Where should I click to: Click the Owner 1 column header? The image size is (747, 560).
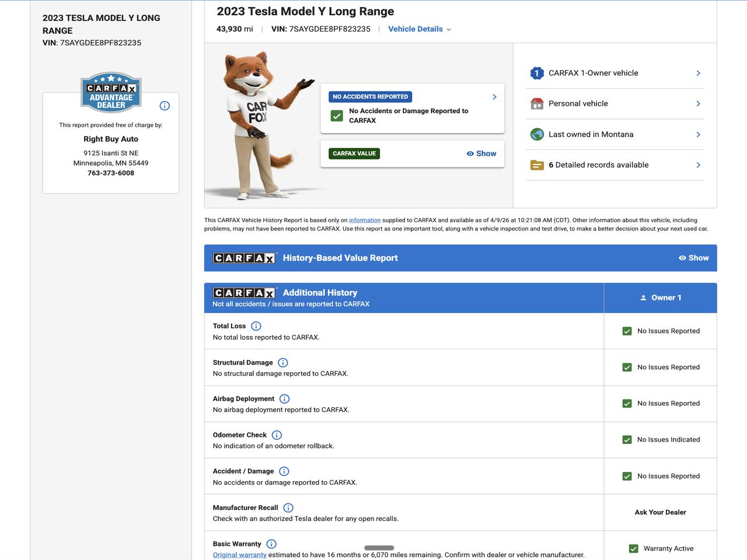[660, 297]
